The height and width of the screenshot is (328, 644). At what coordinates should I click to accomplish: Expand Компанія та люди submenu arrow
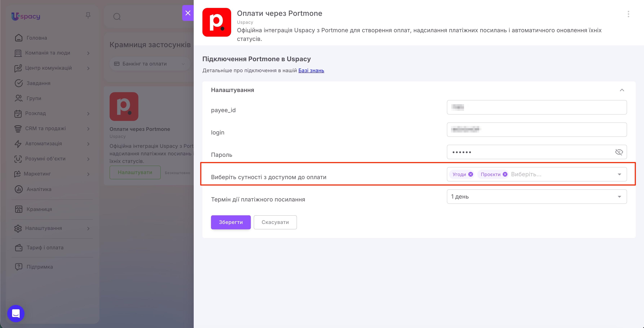pos(88,53)
